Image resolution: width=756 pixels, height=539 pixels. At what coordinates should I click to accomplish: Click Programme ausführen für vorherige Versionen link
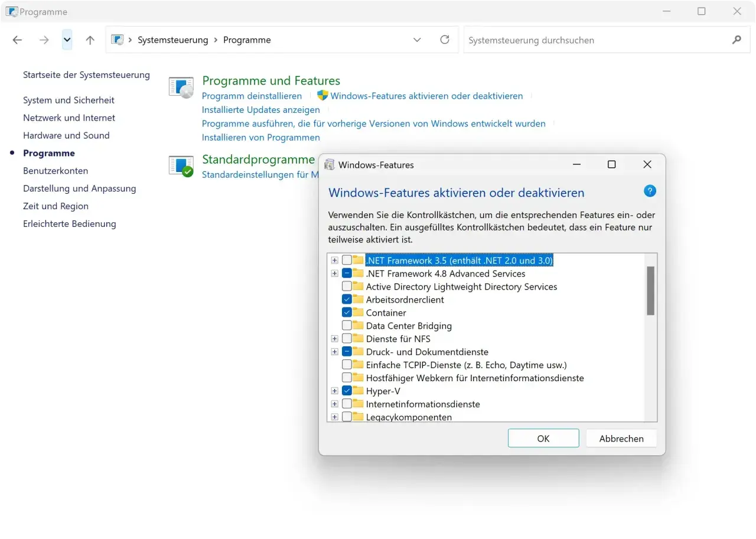(x=374, y=124)
